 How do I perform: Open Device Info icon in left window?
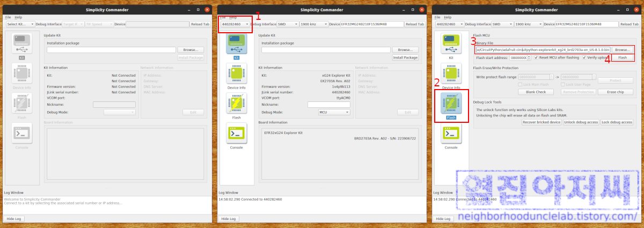[x=22, y=73]
